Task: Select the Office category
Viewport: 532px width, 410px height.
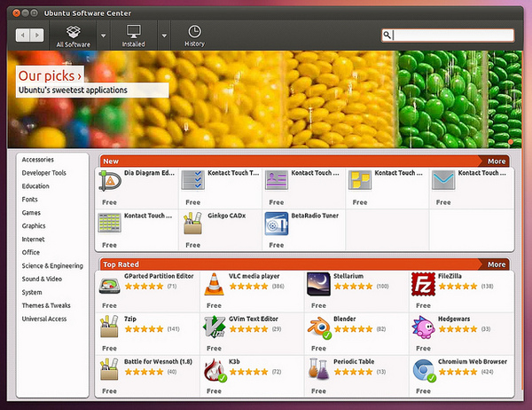Action: click(x=30, y=252)
